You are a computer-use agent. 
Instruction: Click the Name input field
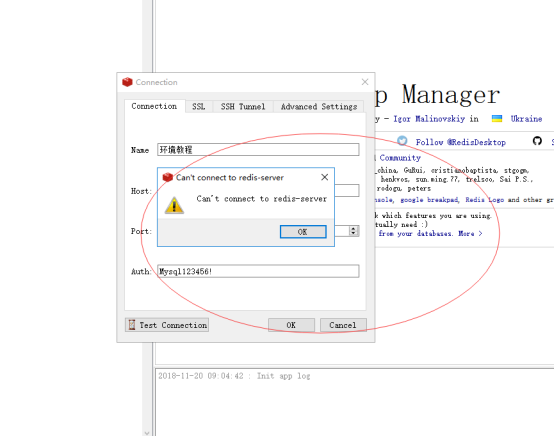258,149
